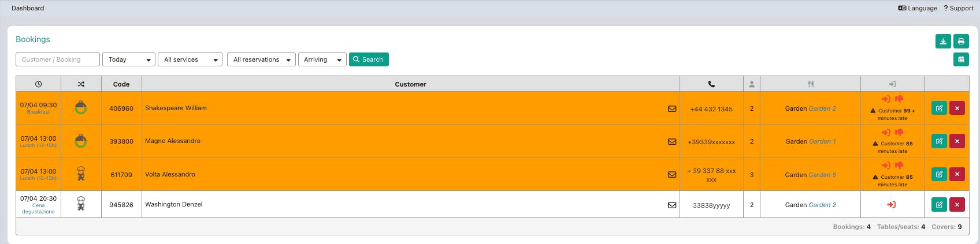Open the Garden 5 table link
This screenshot has width=980, height=244.
click(822, 175)
